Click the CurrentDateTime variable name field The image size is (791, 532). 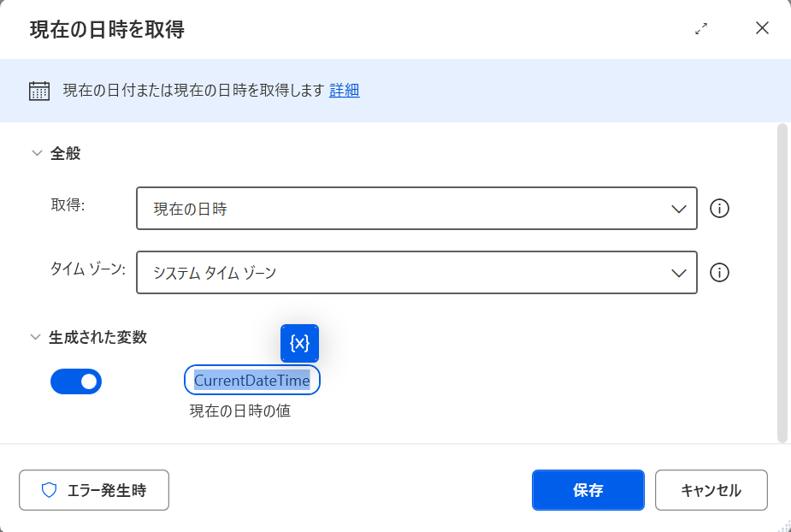[x=251, y=380]
